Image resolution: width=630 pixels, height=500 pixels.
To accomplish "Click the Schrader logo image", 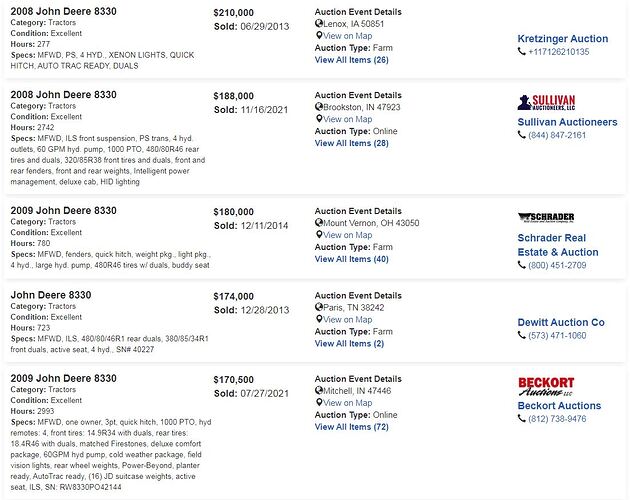I will (546, 217).
